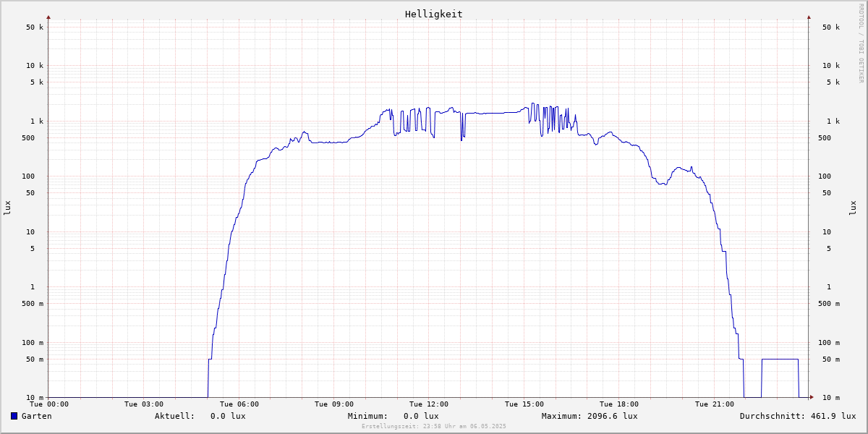Select the 'Garten' legend label
The image size is (868, 434).
37,416
